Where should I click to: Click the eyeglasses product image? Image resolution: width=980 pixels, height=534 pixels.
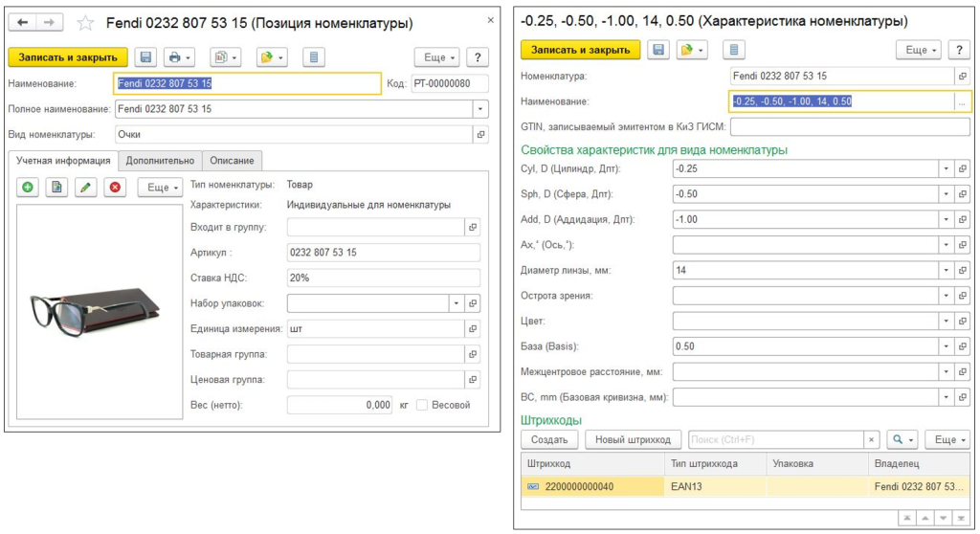point(99,298)
